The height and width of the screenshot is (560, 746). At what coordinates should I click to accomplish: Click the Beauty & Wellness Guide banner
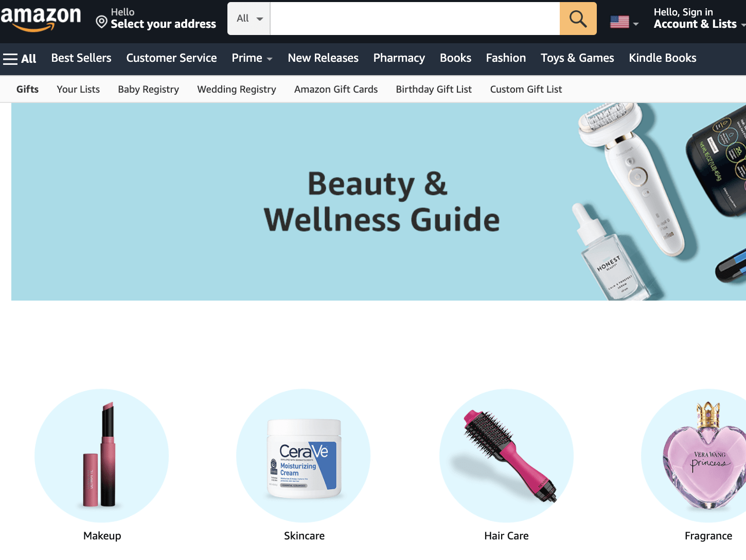coord(379,202)
